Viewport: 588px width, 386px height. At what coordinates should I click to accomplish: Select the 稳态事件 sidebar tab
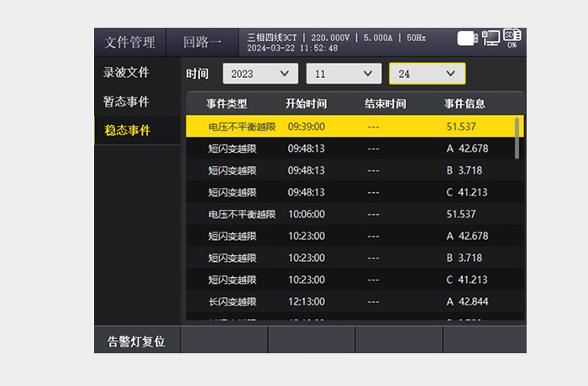point(137,130)
